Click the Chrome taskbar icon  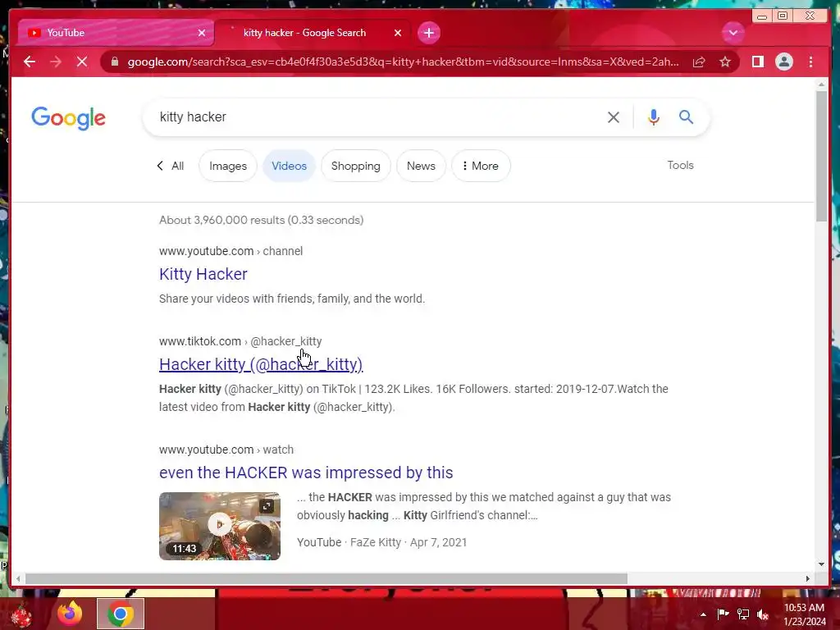(121, 614)
